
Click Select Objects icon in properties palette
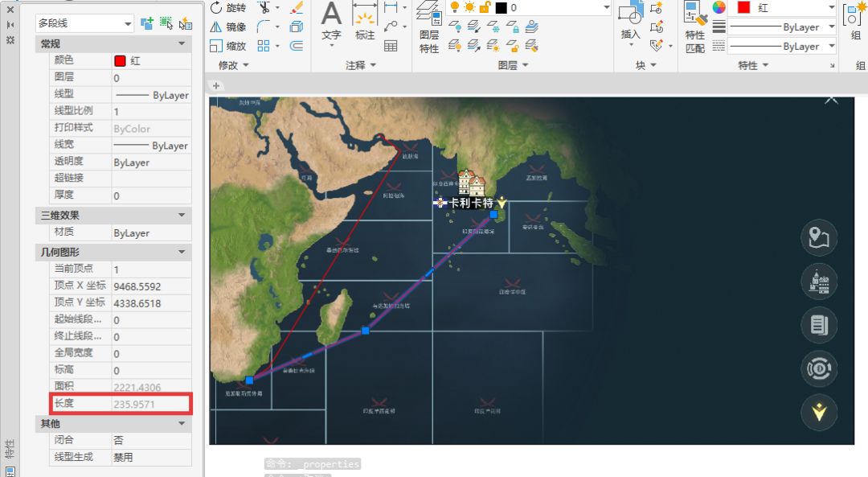click(x=166, y=23)
